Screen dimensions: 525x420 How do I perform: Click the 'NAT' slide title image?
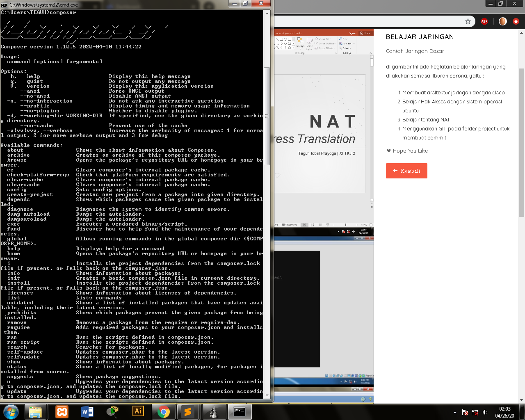pos(333,122)
